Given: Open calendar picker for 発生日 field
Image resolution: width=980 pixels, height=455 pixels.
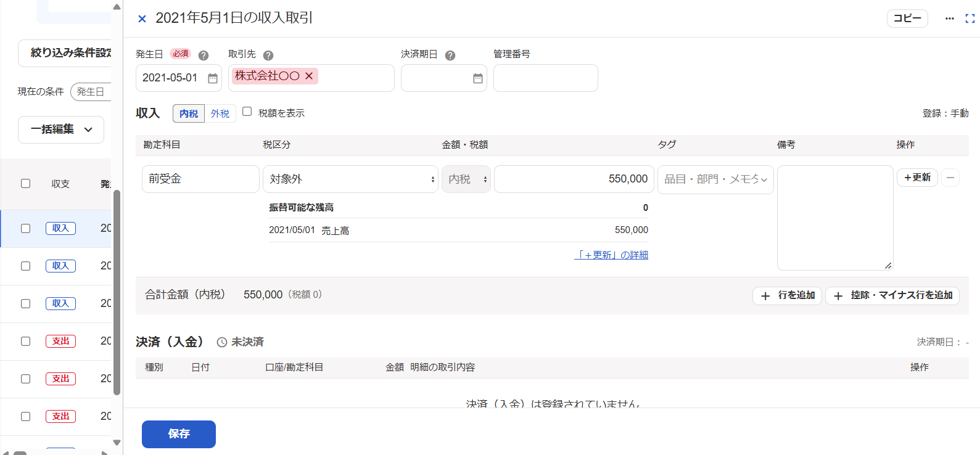Looking at the screenshot, I should coord(213,78).
